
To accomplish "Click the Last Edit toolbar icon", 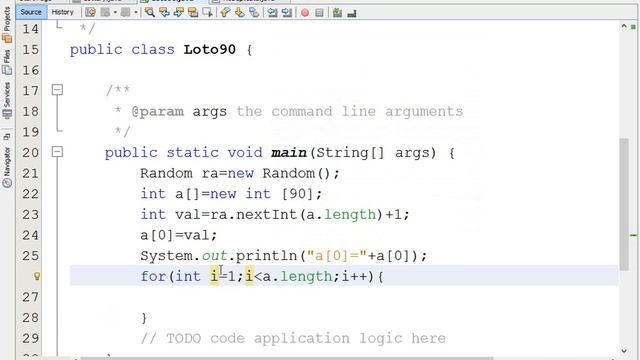I will pos(90,13).
